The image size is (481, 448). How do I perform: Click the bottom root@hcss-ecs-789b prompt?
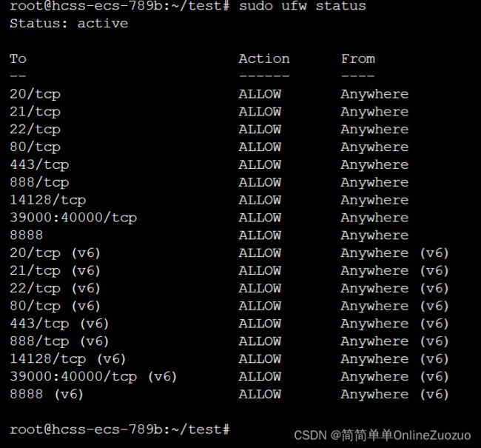pos(120,429)
